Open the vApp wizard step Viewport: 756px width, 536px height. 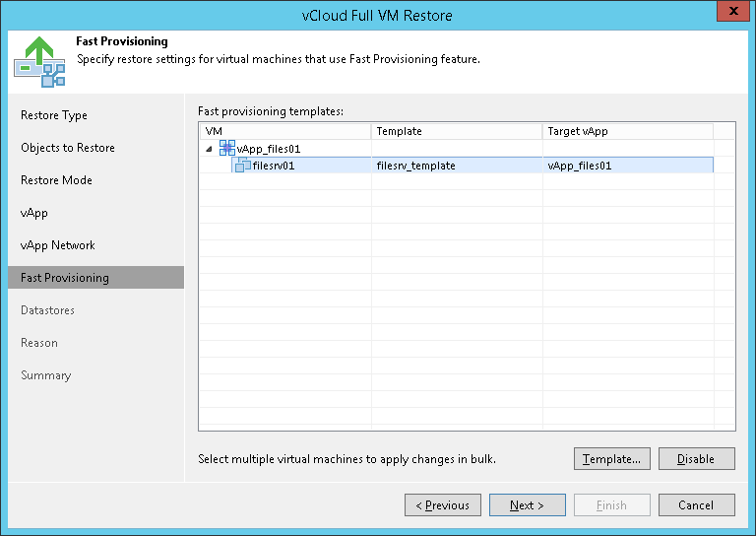click(34, 213)
